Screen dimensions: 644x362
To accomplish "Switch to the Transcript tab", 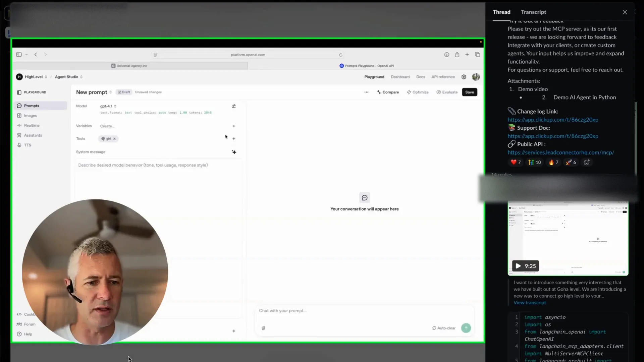I will pyautogui.click(x=533, y=12).
